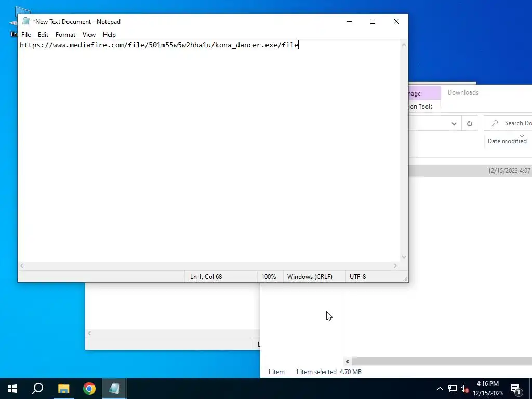Click the '1 item selected 4.70 MB' status text
Viewport: 532px width, 399px height.
[328, 372]
